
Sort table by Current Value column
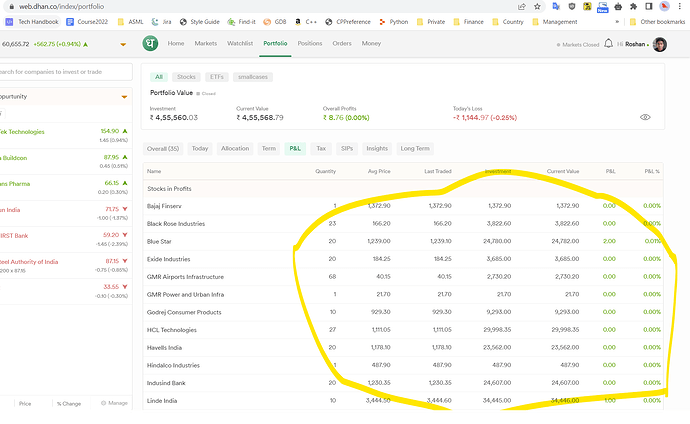[563, 172]
